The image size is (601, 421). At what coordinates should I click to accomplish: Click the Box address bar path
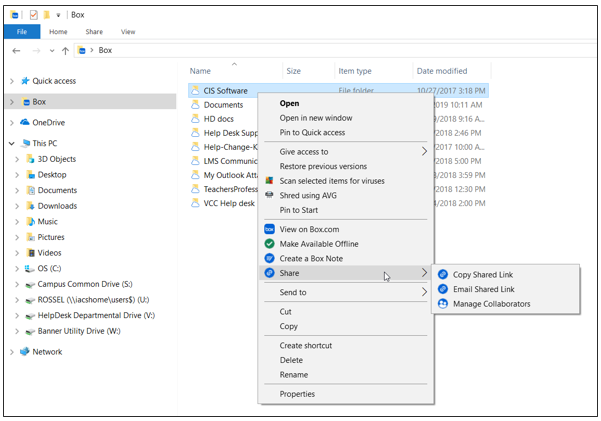click(x=105, y=50)
